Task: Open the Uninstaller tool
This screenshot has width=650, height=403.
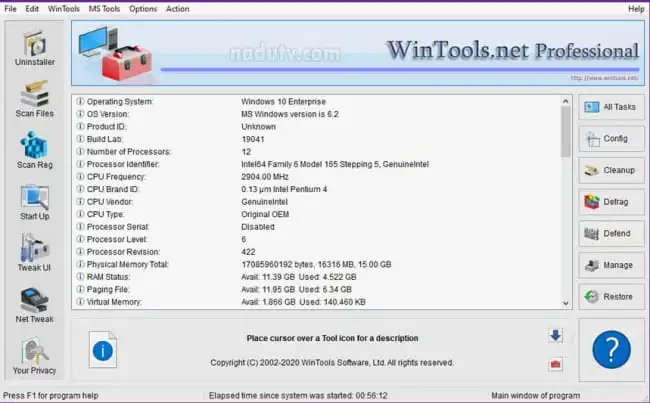Action: (x=35, y=48)
